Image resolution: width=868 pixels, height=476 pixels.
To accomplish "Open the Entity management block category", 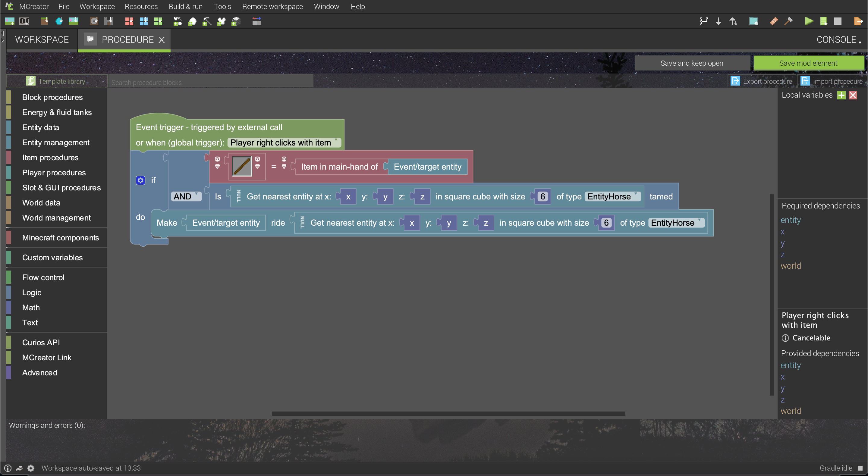I will pos(55,142).
